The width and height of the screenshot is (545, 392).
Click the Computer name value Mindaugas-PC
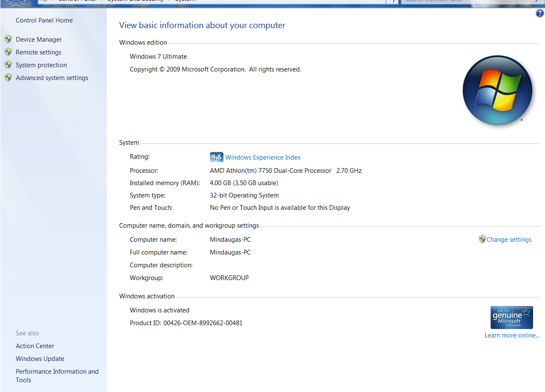(x=230, y=240)
